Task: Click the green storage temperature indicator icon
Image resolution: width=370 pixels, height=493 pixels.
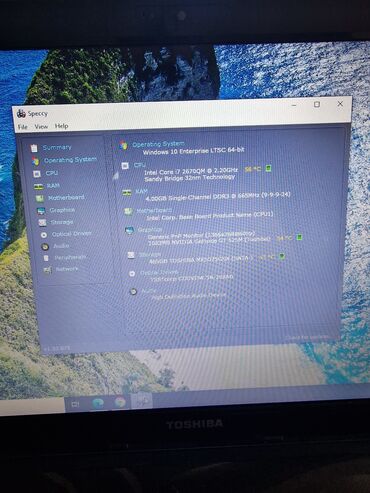Action: click(282, 256)
